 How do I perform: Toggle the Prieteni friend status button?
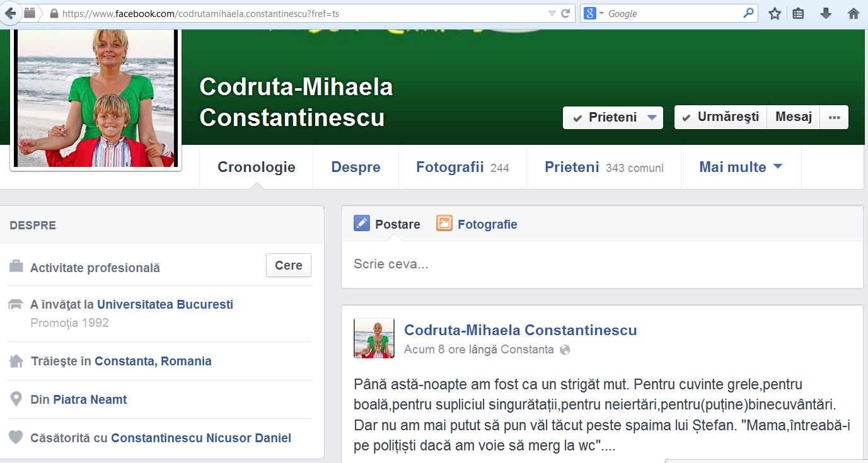613,118
